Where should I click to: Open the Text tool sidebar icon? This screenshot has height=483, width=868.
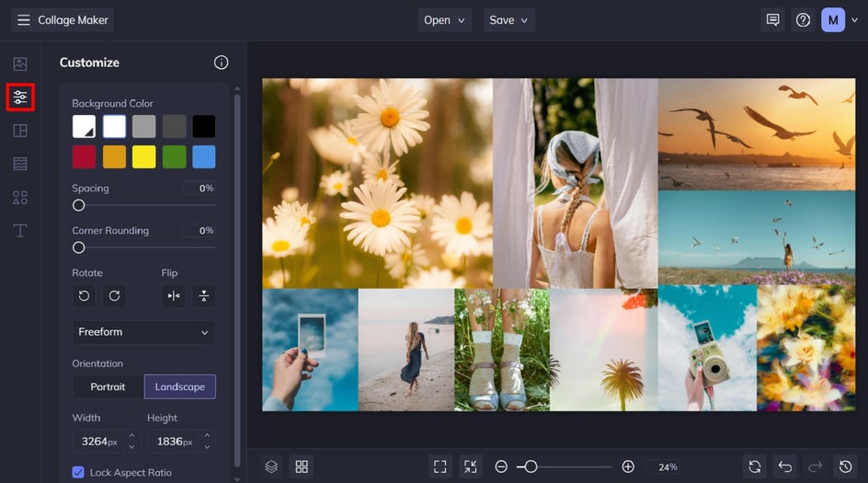[20, 230]
